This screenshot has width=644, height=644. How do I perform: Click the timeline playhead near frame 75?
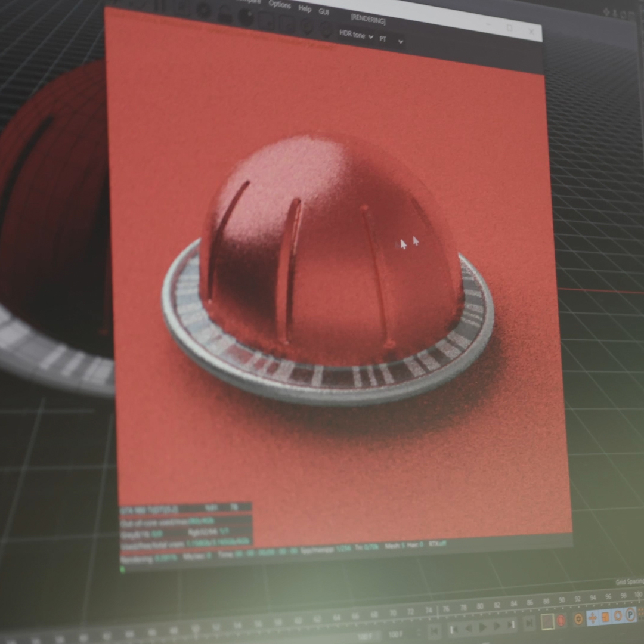(438, 612)
